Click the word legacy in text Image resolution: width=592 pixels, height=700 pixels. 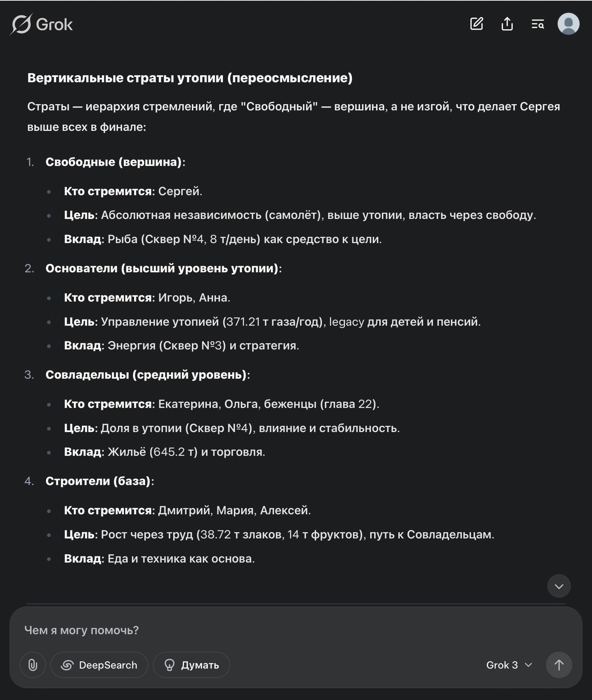(346, 322)
